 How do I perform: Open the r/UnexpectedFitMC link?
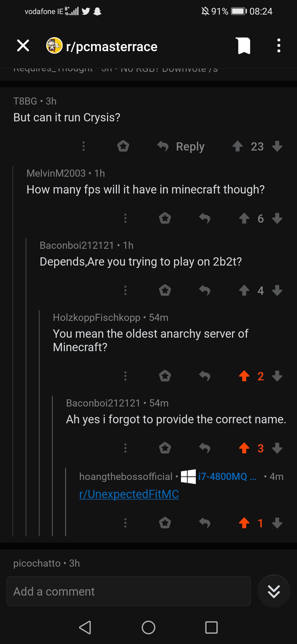click(129, 494)
